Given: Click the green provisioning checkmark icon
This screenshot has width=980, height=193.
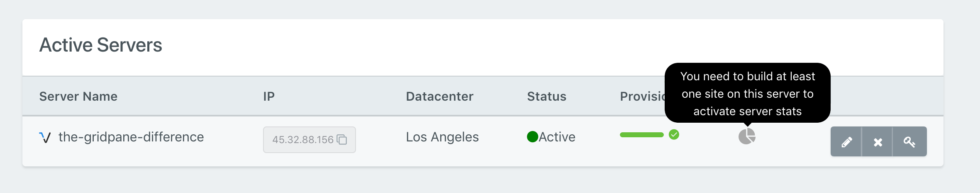Looking at the screenshot, I should [x=674, y=135].
